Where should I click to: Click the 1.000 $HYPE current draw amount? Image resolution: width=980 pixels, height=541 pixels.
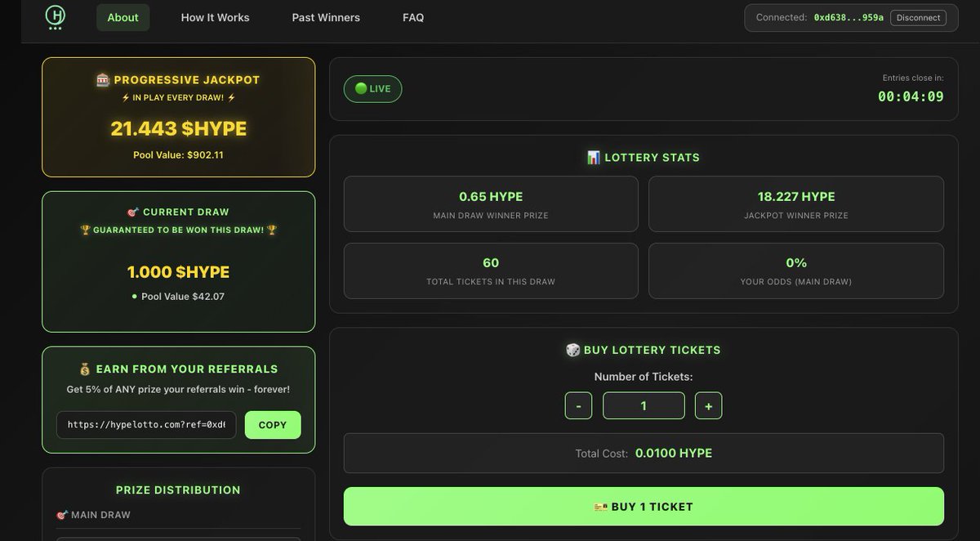coord(178,271)
